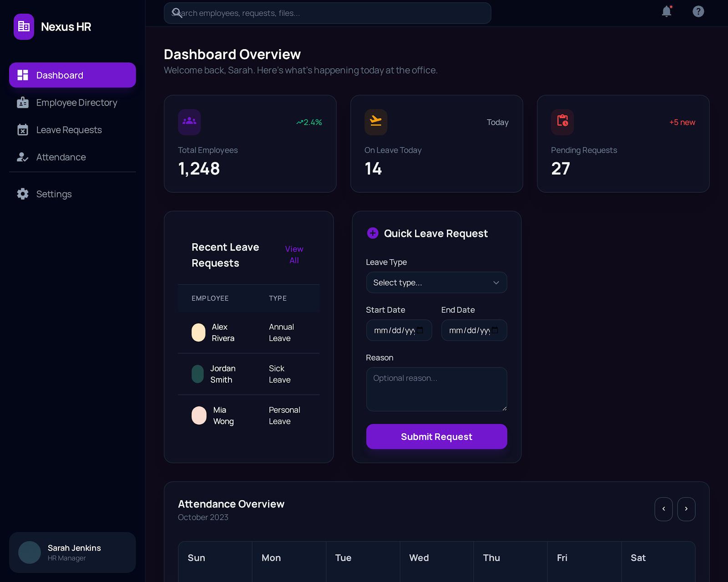Click the plus icon beside Quick Leave Request
This screenshot has height=582, width=728.
pos(373,233)
